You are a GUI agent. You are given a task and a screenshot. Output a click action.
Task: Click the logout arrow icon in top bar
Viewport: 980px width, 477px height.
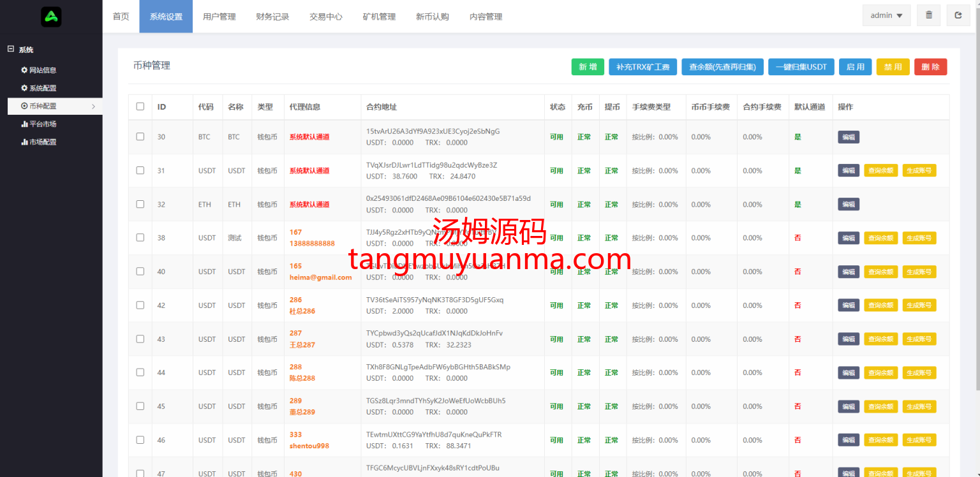click(958, 15)
